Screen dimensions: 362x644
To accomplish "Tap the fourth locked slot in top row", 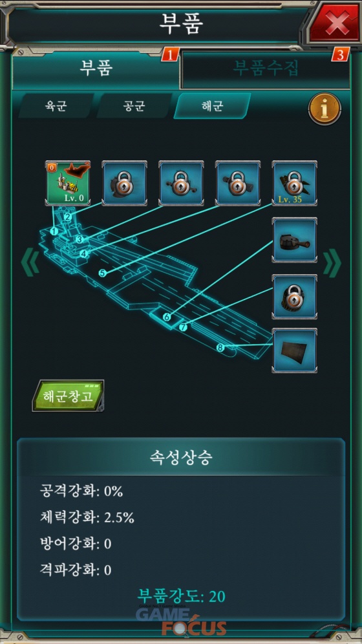I will coord(238,183).
